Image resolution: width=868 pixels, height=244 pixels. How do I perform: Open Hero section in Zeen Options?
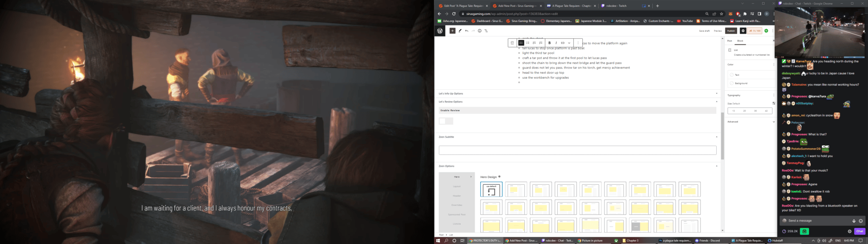pyautogui.click(x=457, y=177)
